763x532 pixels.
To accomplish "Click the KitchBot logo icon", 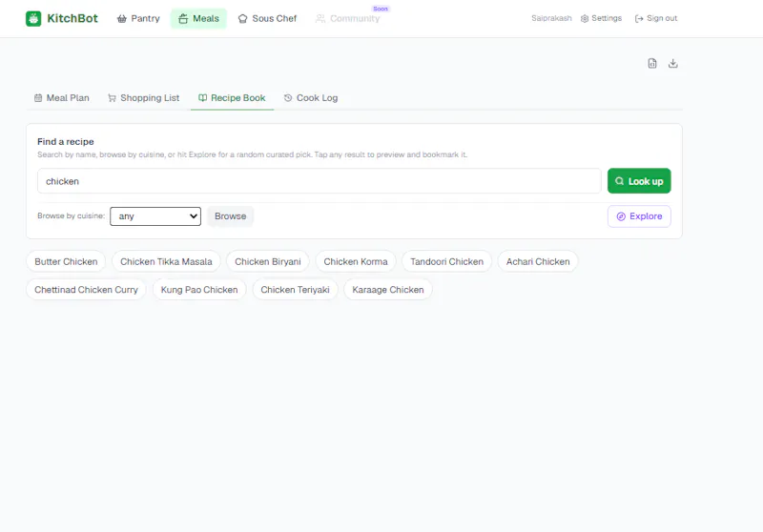I will [x=33, y=18].
